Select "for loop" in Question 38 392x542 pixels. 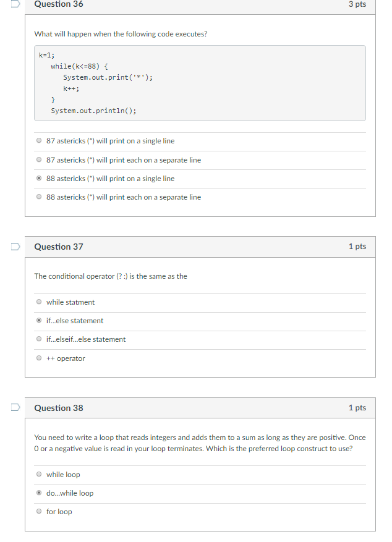[38, 511]
